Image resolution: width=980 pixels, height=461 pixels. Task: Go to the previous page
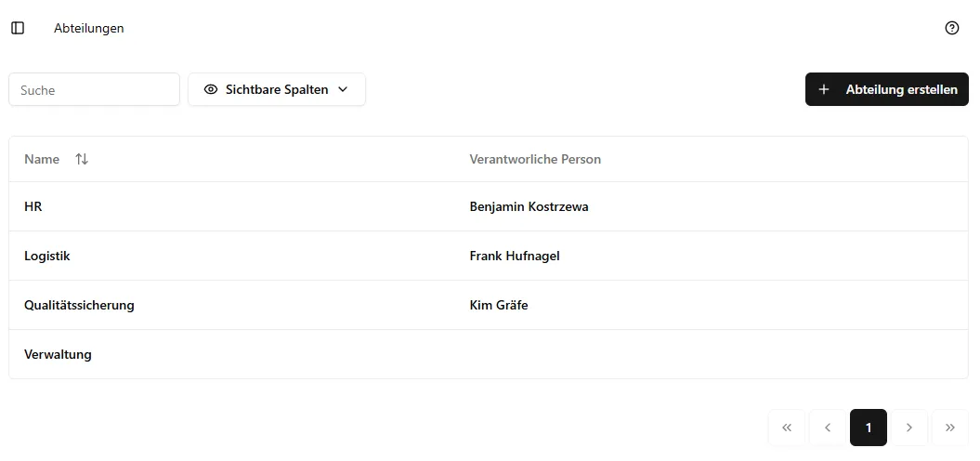coord(827,428)
